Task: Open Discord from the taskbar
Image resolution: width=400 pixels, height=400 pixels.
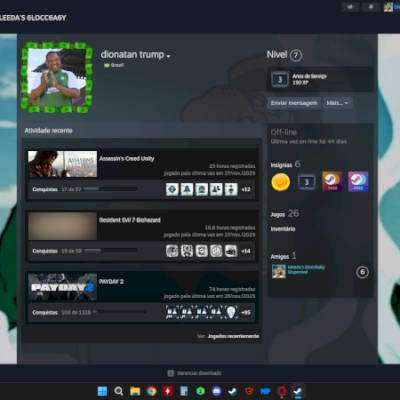Action: click(217, 391)
